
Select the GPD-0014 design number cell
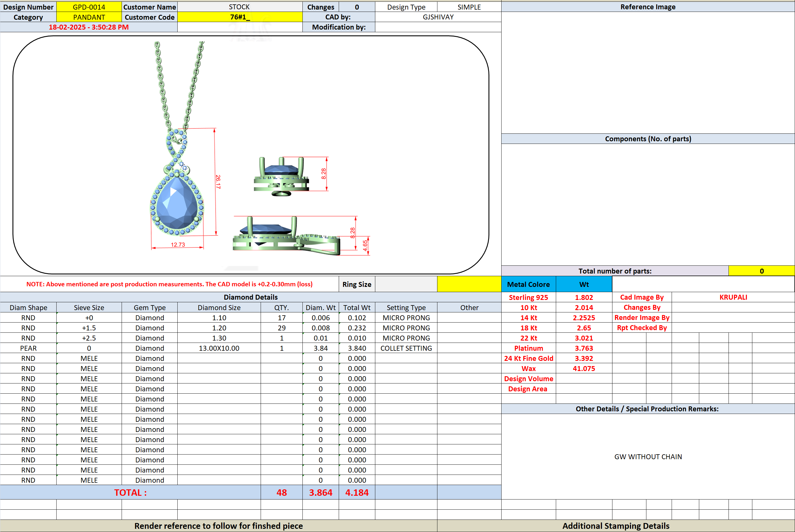click(89, 7)
